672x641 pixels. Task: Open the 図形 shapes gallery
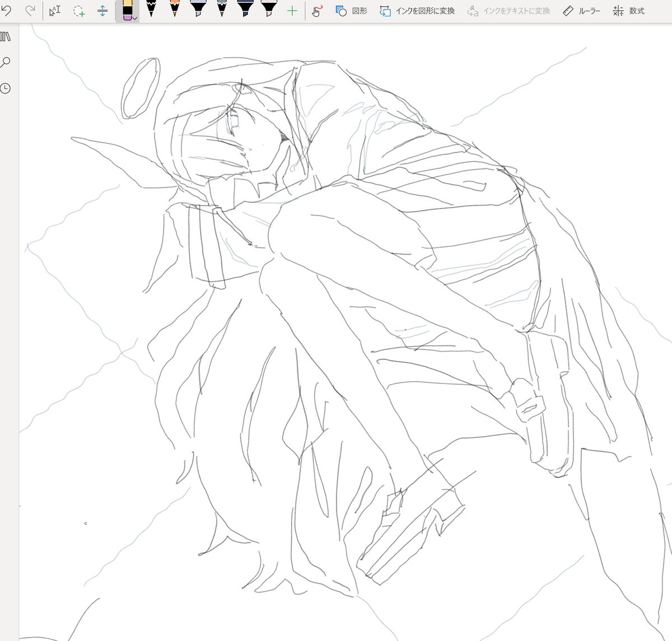(x=351, y=11)
